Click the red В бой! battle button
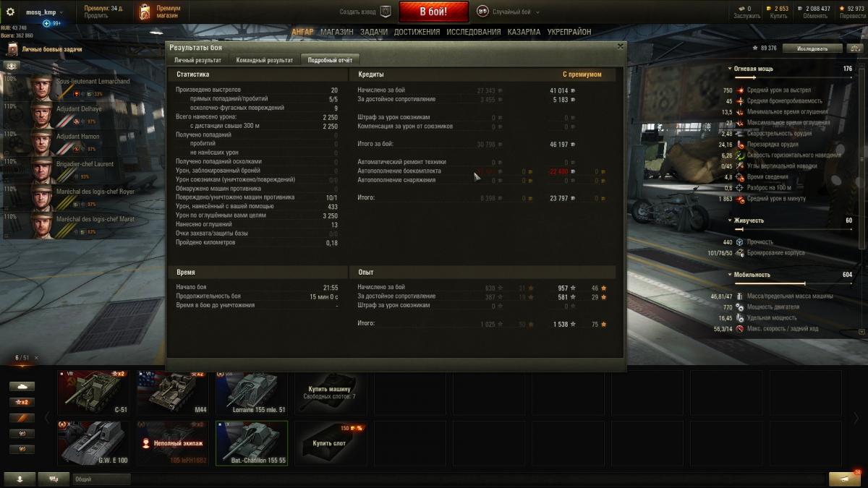This screenshot has height=488, width=868. coord(433,12)
